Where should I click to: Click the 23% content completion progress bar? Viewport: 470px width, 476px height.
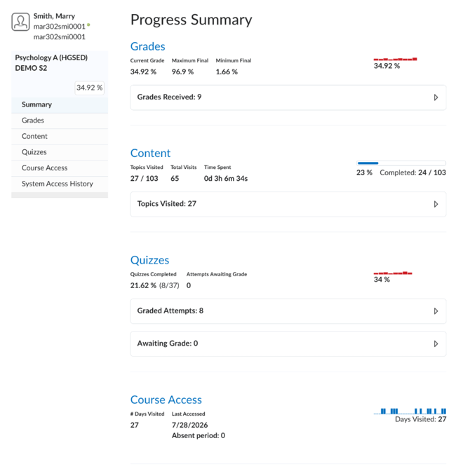pyautogui.click(x=401, y=163)
